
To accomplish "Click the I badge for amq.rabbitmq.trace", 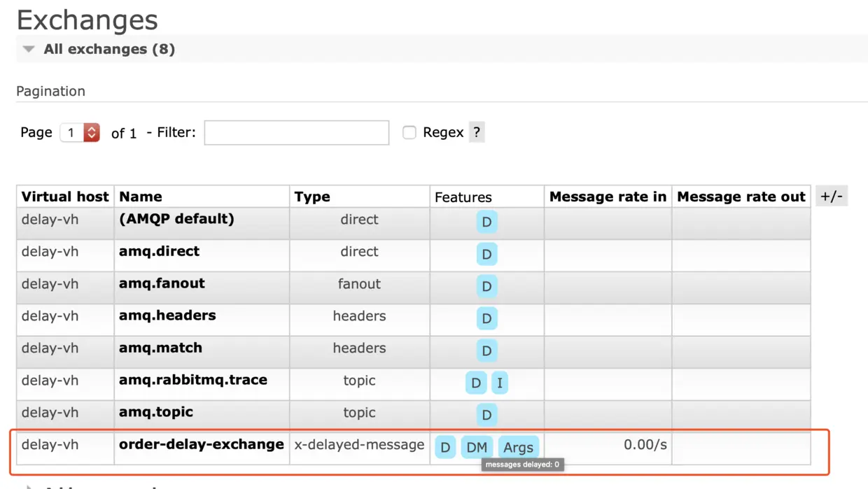I will point(499,383).
